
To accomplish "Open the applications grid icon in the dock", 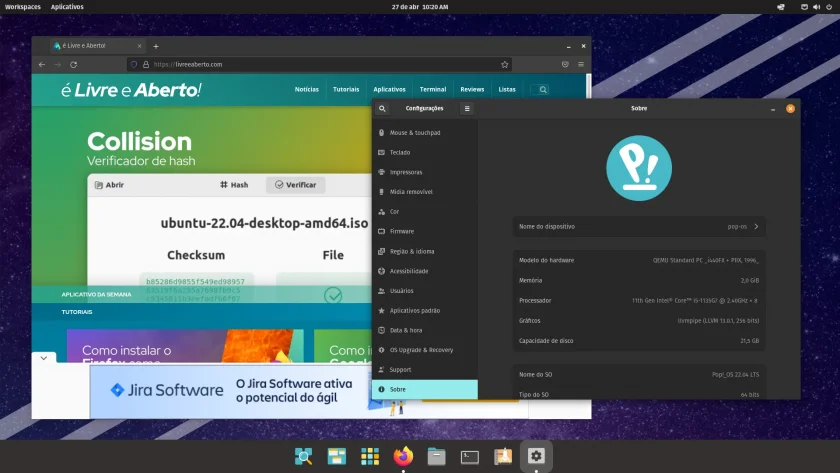I will [x=370, y=456].
